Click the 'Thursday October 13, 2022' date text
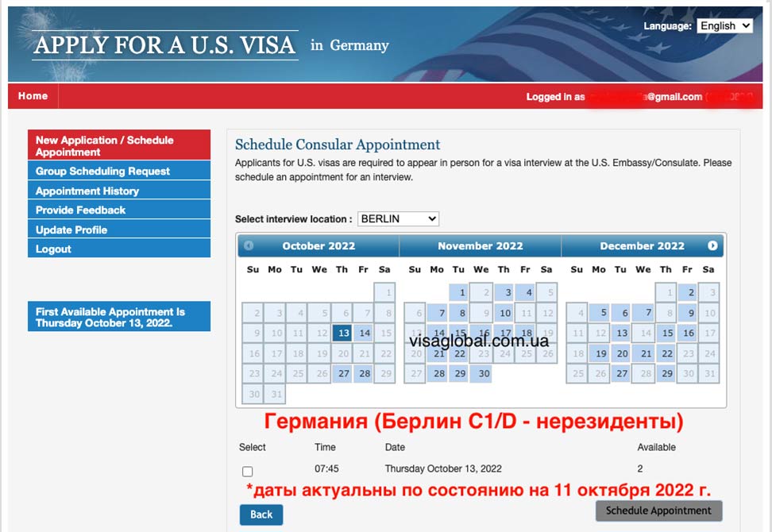Viewport: 772px width, 532px height. 443,468
